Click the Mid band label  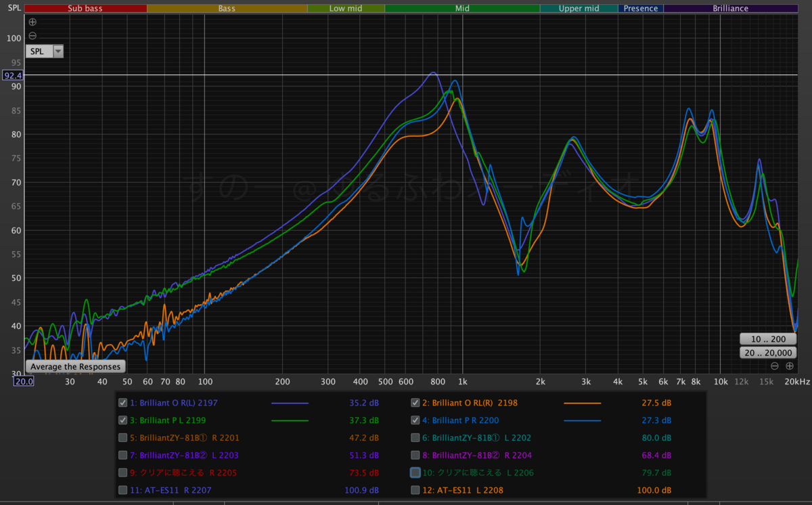(462, 8)
